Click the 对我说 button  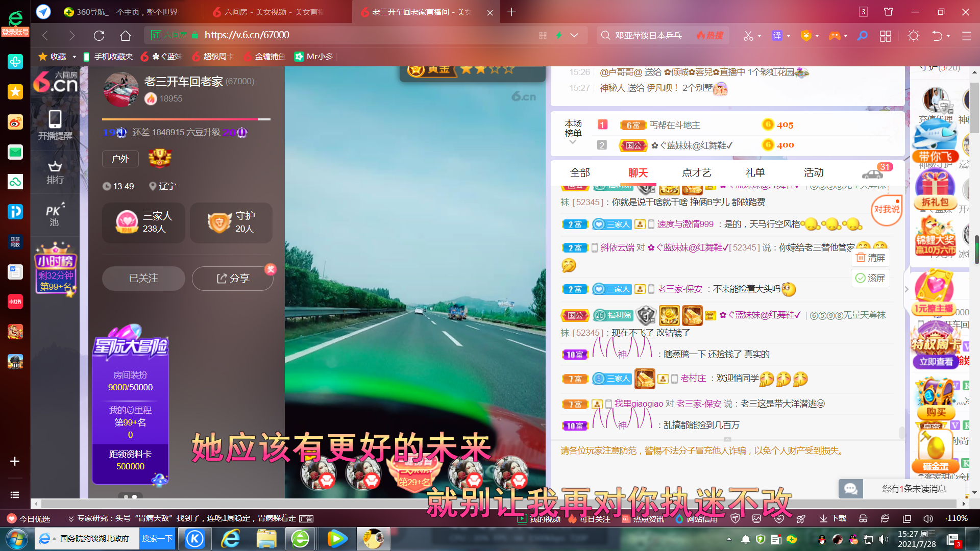[x=887, y=209]
